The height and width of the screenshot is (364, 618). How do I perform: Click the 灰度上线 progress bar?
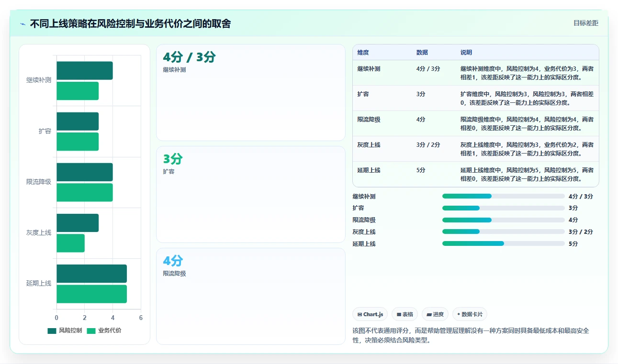tap(504, 232)
